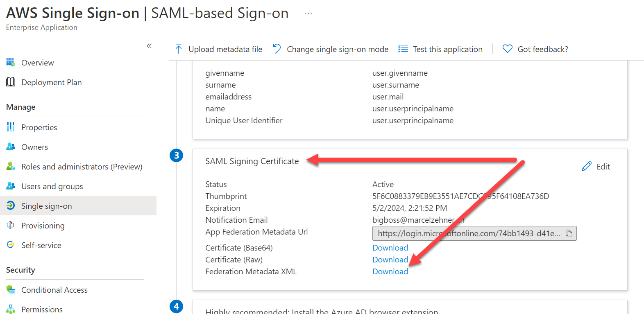Click Change single sign-on mode
Image resolution: width=644 pixels, height=314 pixels.
[331, 49]
